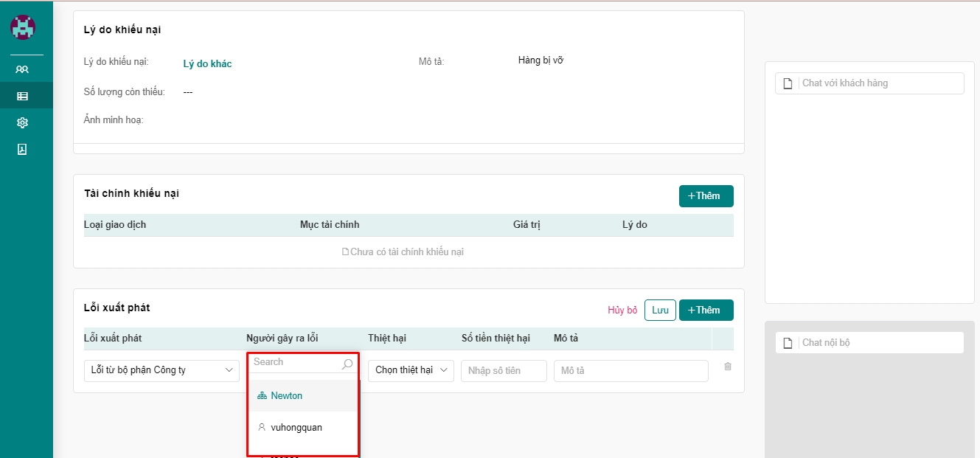Click the contact book sidebar icon

22,150
